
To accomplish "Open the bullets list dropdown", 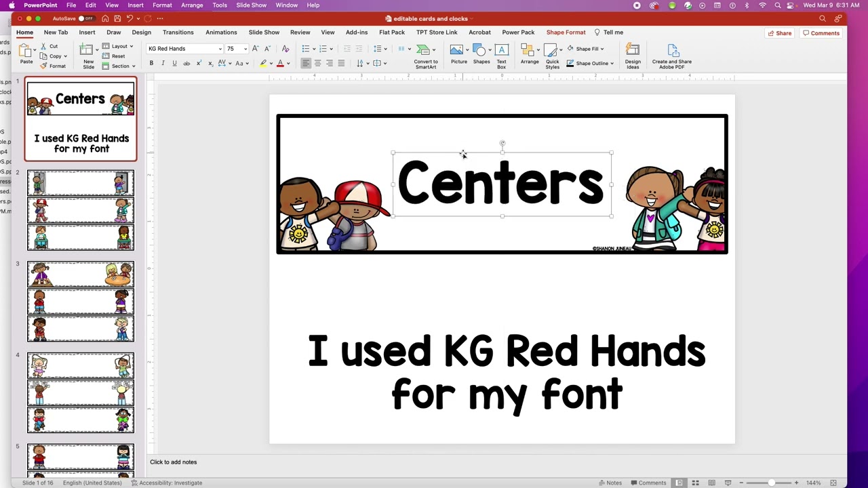I will coord(314,49).
